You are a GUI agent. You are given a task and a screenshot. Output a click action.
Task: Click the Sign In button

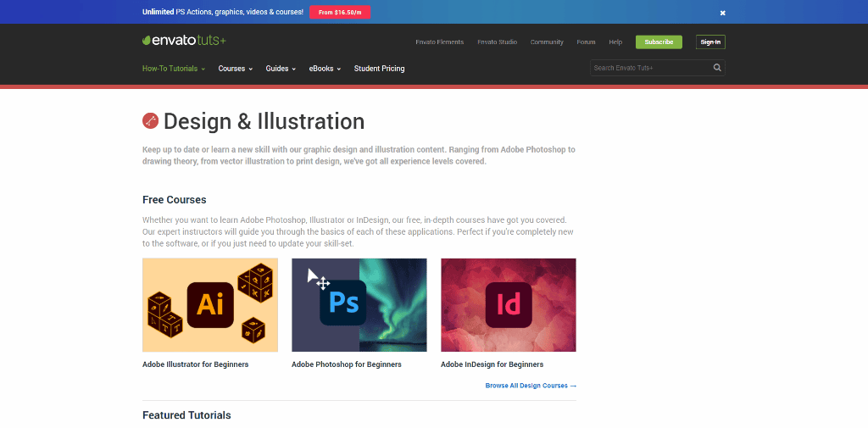click(x=710, y=42)
